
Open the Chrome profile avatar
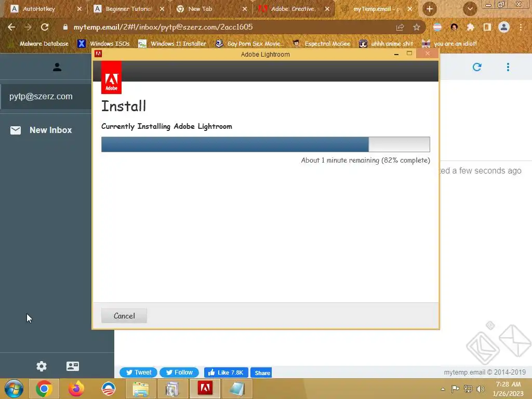pyautogui.click(x=504, y=27)
